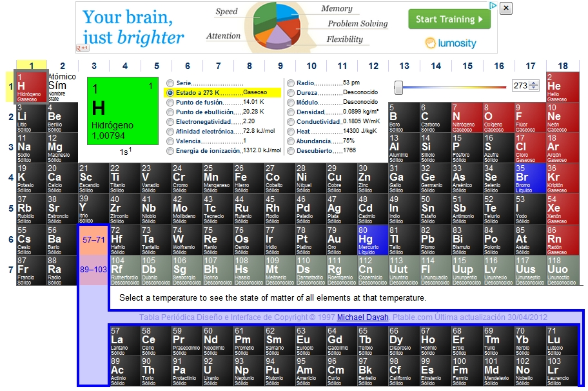Expand the 57–71 lanthanide group
The width and height of the screenshot is (588, 391).
93,239
